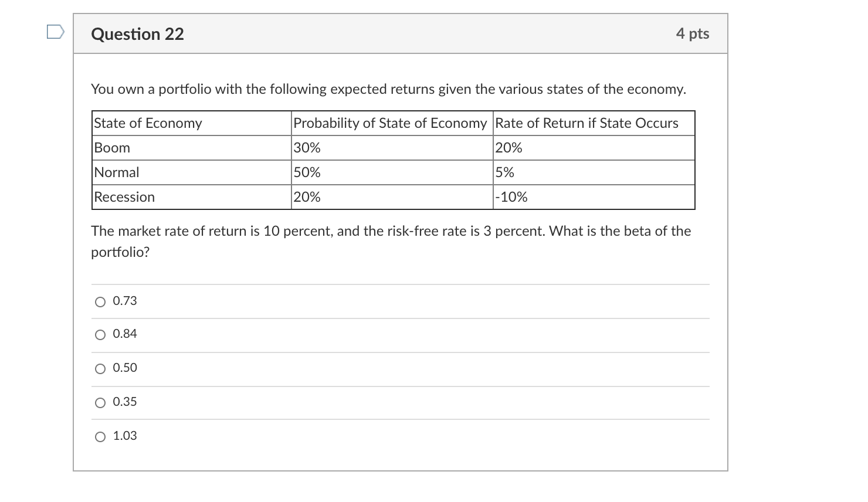Click the 50% probability cell for Normal
This screenshot has height=502, width=868.
click(307, 172)
